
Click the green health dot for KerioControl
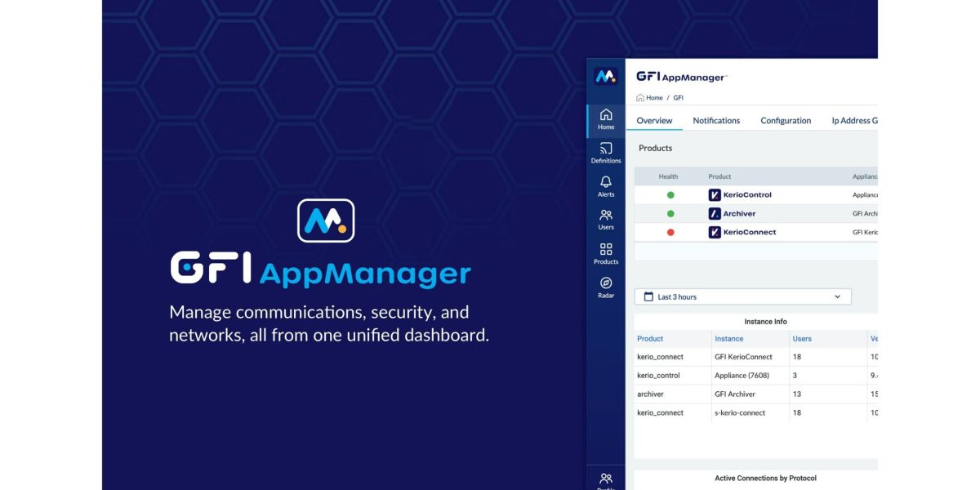coord(670,195)
